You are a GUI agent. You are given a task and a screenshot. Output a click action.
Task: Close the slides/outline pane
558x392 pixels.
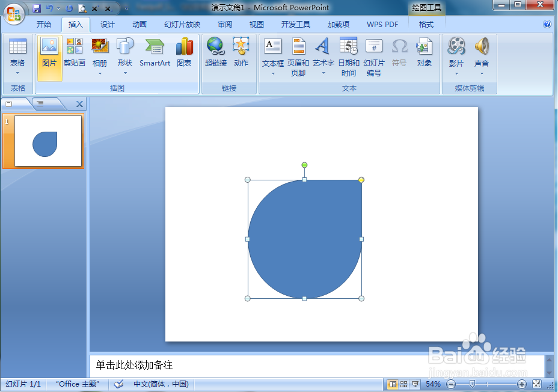coord(80,104)
